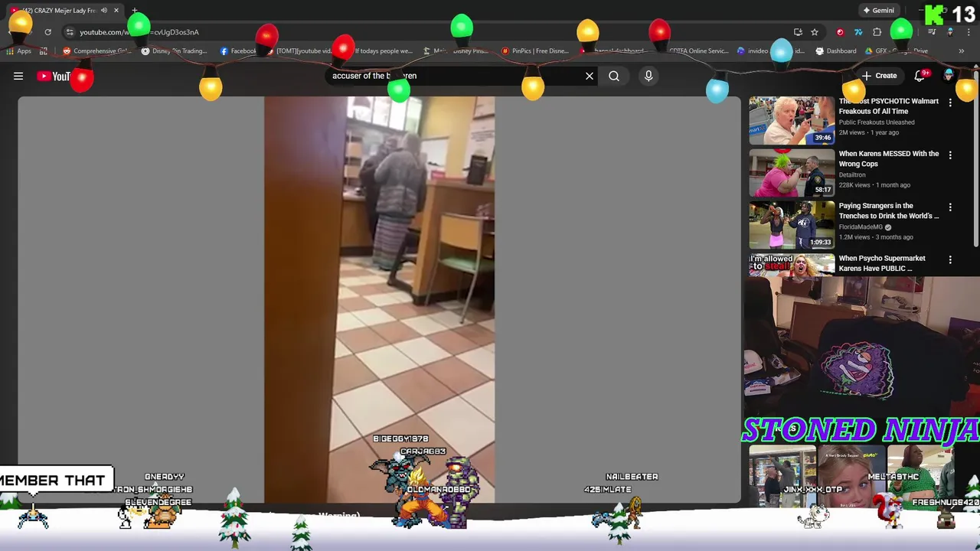
Task: Run the search with the magnifier button
Action: click(x=614, y=76)
